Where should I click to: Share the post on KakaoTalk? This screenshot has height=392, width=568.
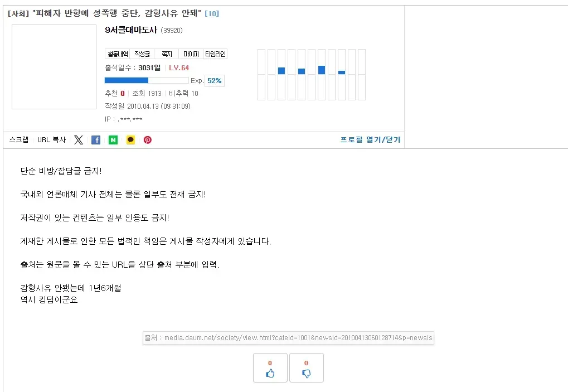point(130,140)
